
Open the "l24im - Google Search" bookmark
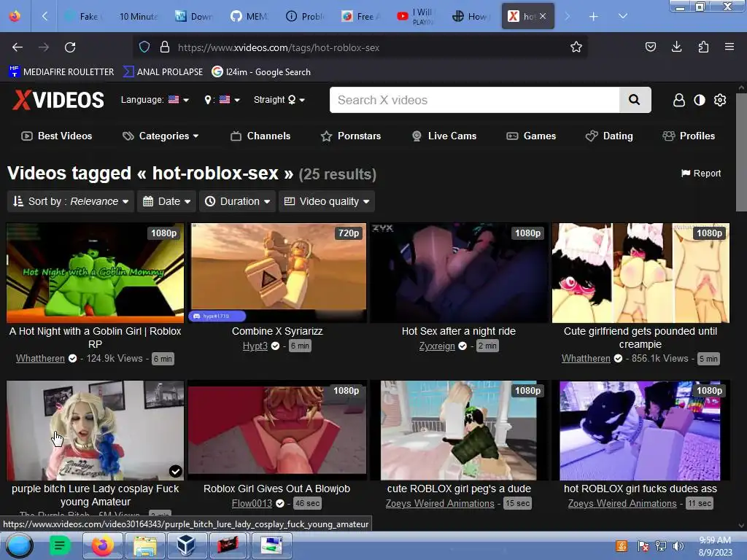point(262,72)
